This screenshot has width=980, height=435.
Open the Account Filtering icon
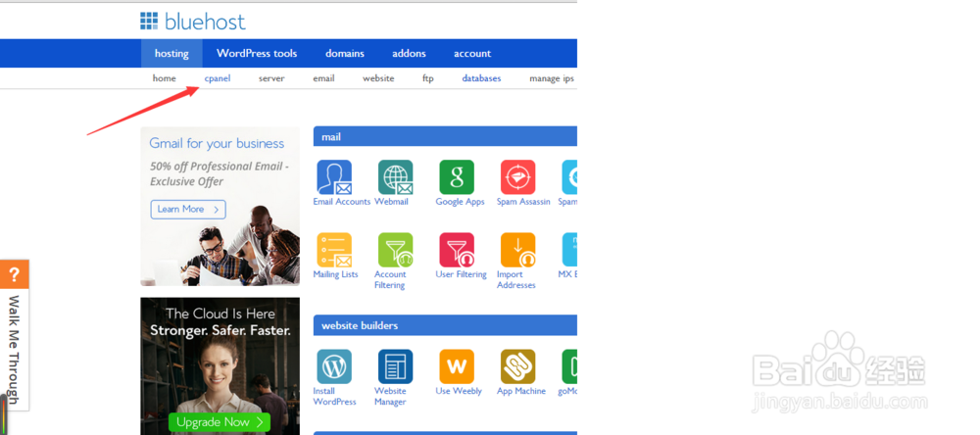(x=396, y=250)
